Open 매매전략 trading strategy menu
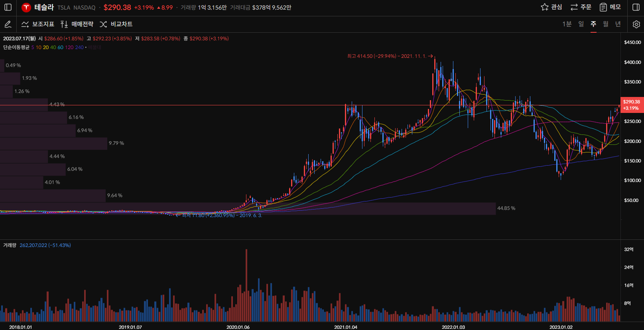 point(77,24)
